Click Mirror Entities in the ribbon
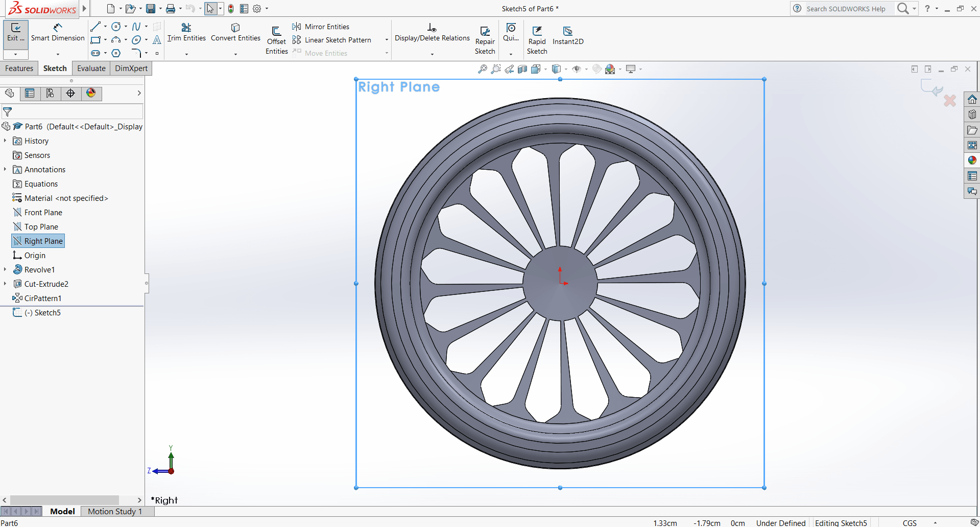Screen dimensions: 980x527 327,27
